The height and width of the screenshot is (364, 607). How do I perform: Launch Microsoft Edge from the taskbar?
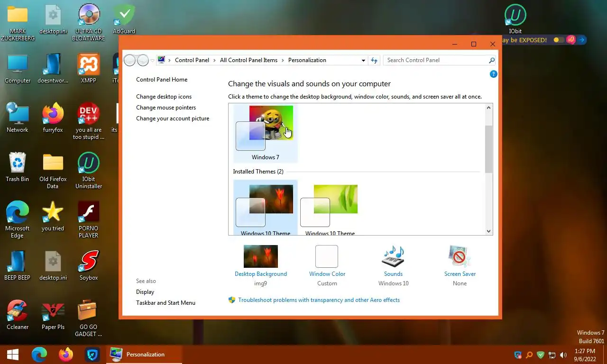(x=39, y=355)
